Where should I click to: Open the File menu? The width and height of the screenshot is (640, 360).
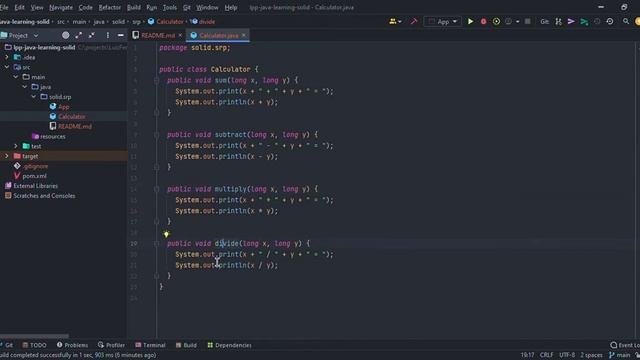point(4,7)
